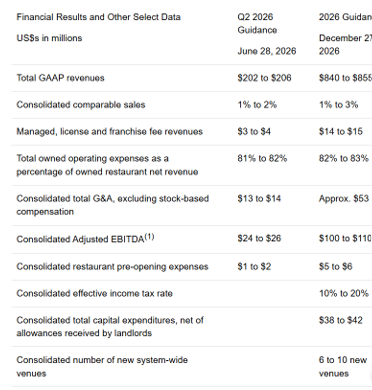Select Consolidated restaurant pre-opening expenses label
The width and height of the screenshot is (372, 390).
pos(112,267)
